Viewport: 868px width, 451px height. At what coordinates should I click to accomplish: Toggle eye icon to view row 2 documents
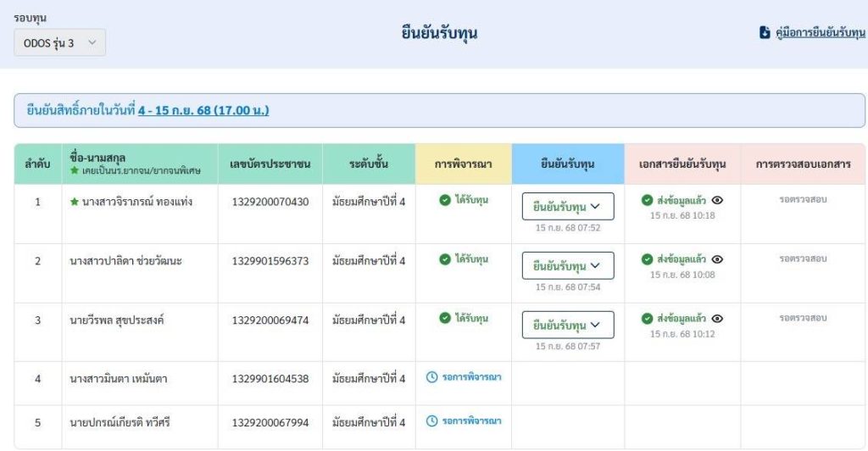coord(717,259)
